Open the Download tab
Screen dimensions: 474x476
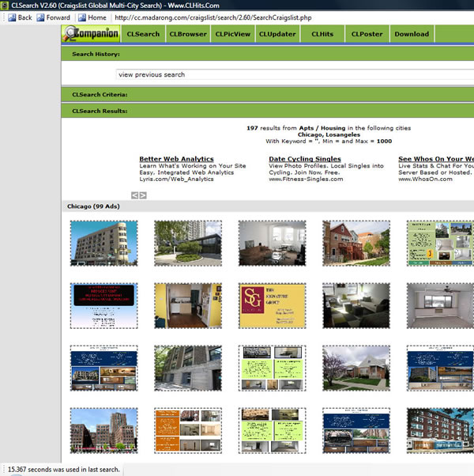point(412,34)
